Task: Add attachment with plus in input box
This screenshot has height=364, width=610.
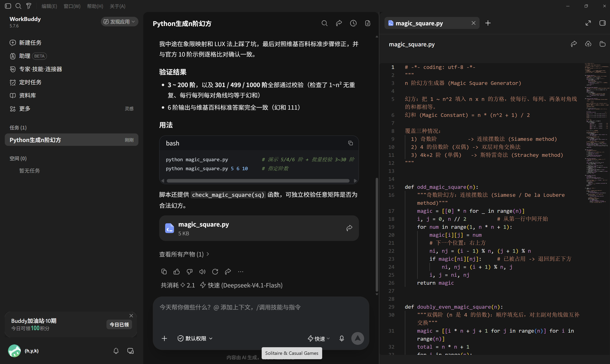Action: tap(164, 338)
